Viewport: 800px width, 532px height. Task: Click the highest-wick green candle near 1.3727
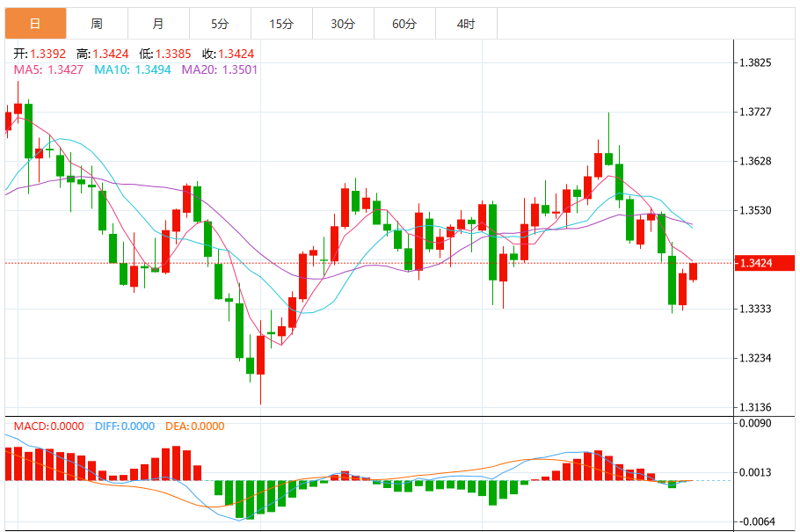pyautogui.click(x=608, y=158)
